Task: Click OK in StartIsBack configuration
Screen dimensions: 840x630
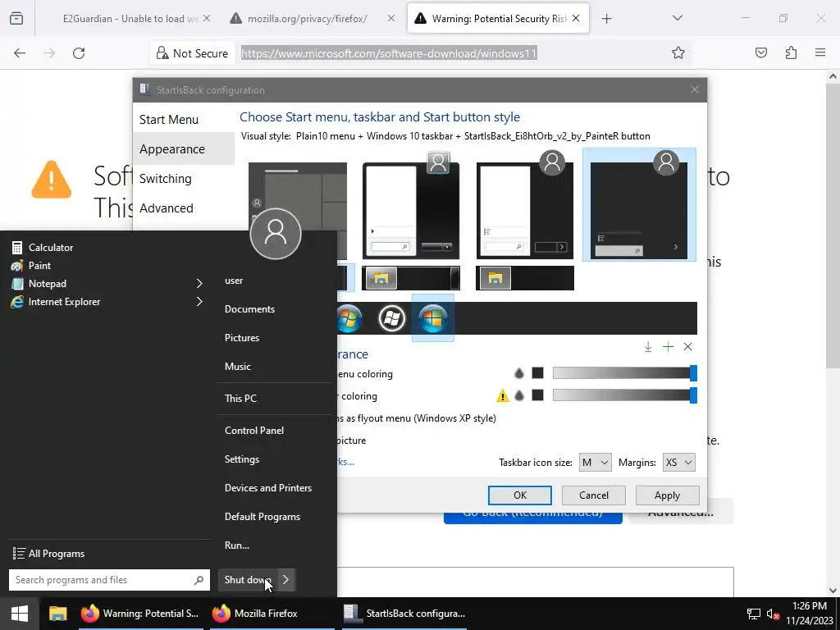Action: [519, 495]
